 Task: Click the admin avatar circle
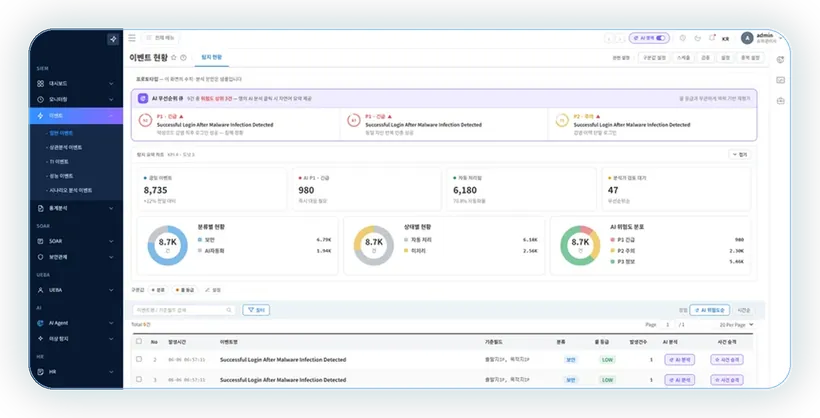(x=747, y=38)
